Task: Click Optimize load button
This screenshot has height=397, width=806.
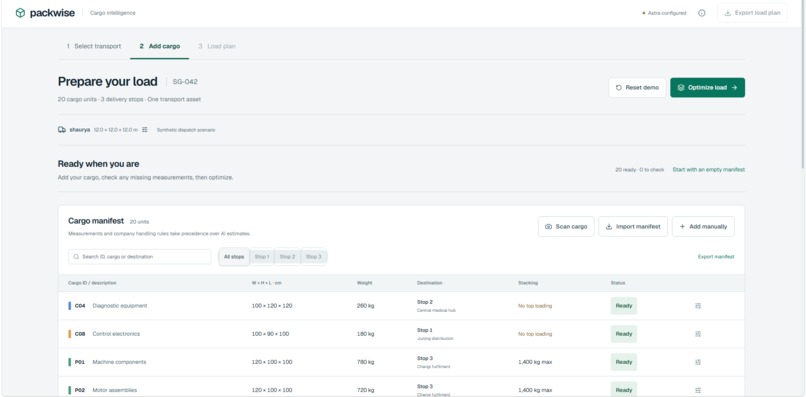Action: 707,87
